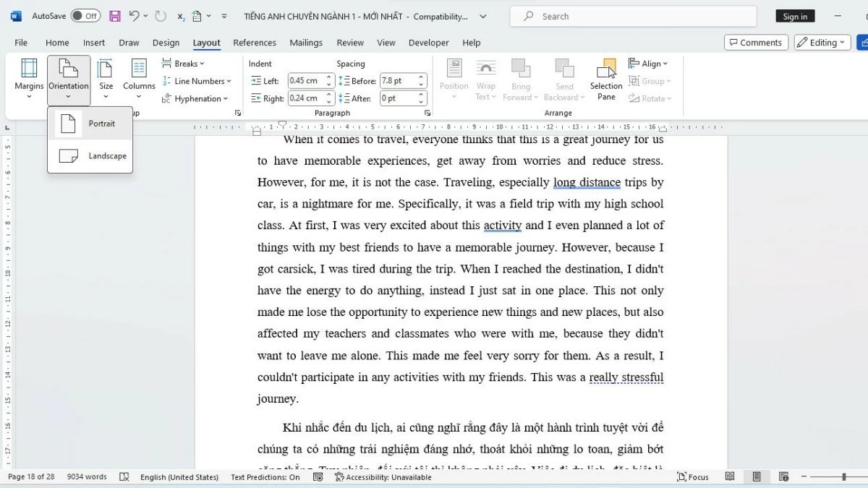The height and width of the screenshot is (488, 868).
Task: Switch to the References ribbon tab
Action: tap(255, 43)
